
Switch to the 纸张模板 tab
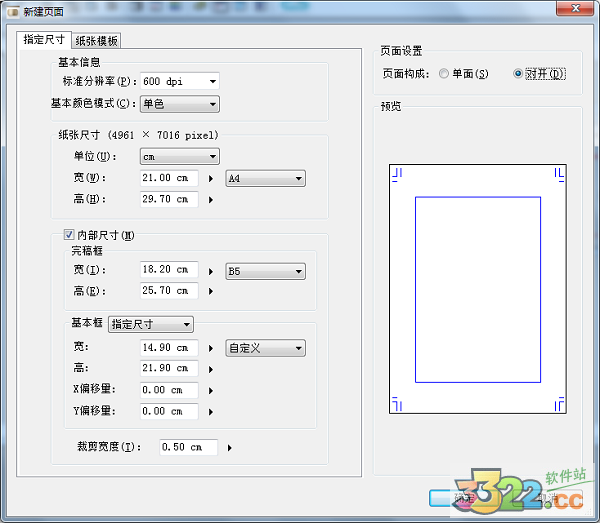96,41
